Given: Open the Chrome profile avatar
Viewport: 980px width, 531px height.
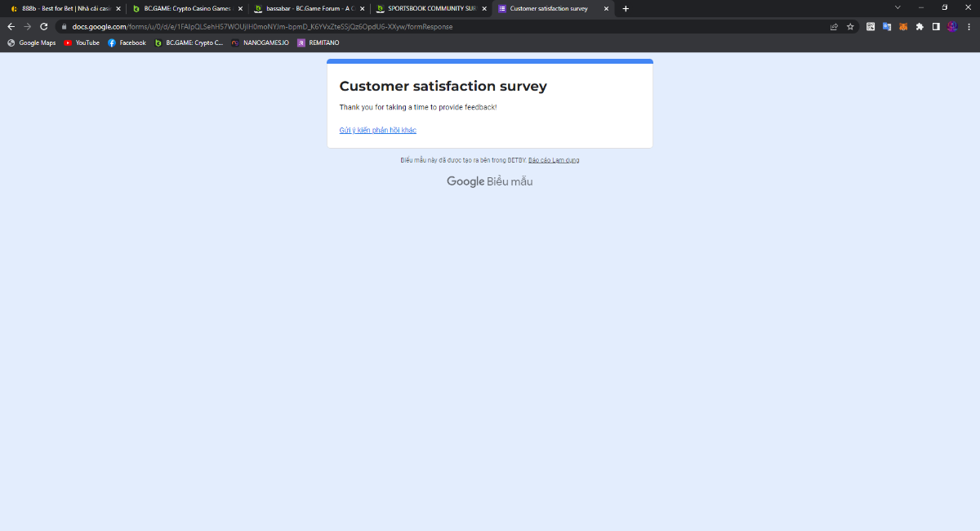Looking at the screenshot, I should coord(952,26).
